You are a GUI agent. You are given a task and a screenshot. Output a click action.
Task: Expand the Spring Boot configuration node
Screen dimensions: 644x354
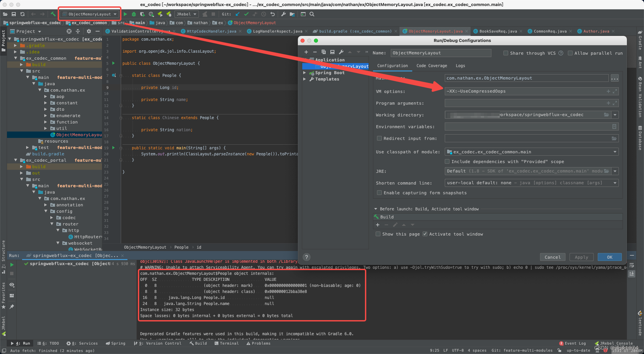click(x=305, y=73)
